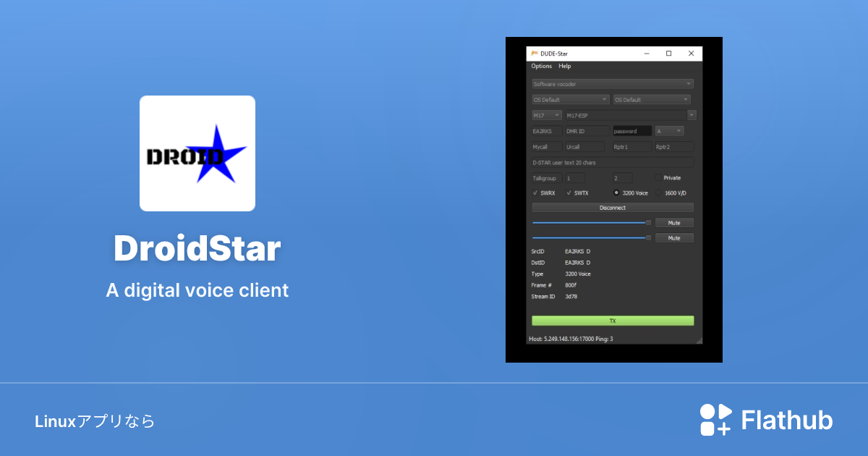Click the Flathub logo icon
868x456 pixels.
(x=715, y=419)
